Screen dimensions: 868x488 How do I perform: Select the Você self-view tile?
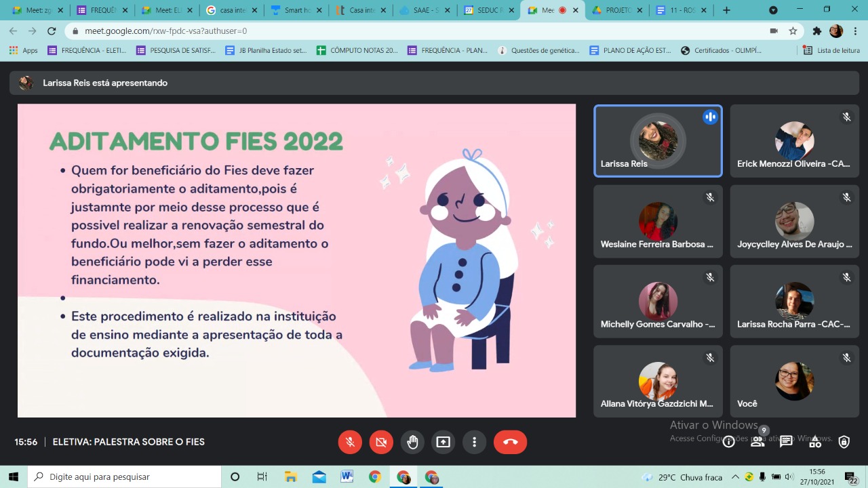794,382
